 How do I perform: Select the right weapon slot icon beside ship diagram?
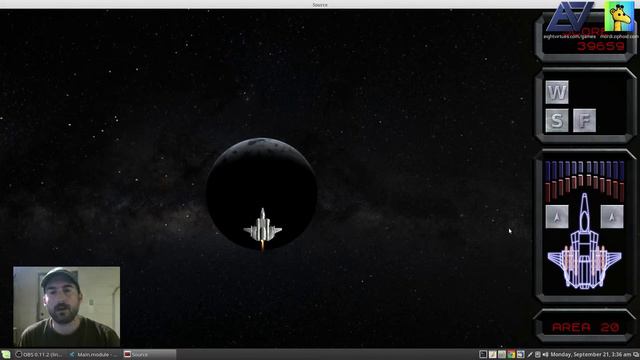612,217
